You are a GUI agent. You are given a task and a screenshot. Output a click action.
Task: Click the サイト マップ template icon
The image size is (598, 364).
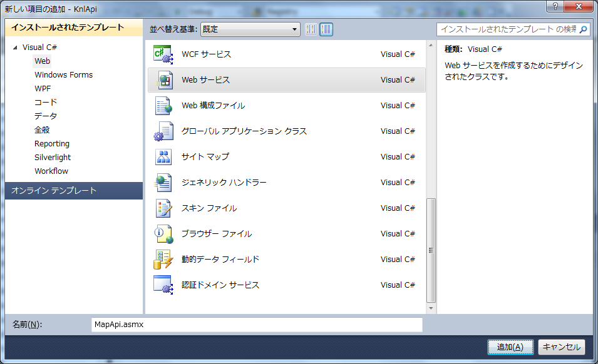tap(163, 157)
